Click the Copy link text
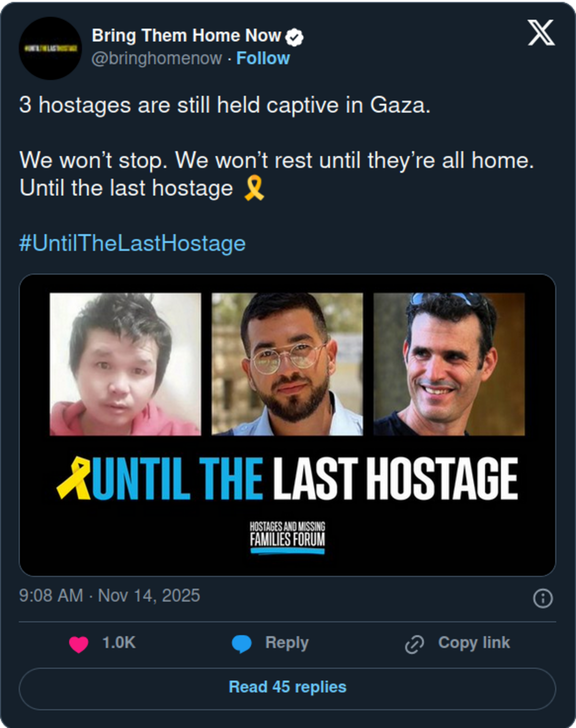 [x=474, y=643]
